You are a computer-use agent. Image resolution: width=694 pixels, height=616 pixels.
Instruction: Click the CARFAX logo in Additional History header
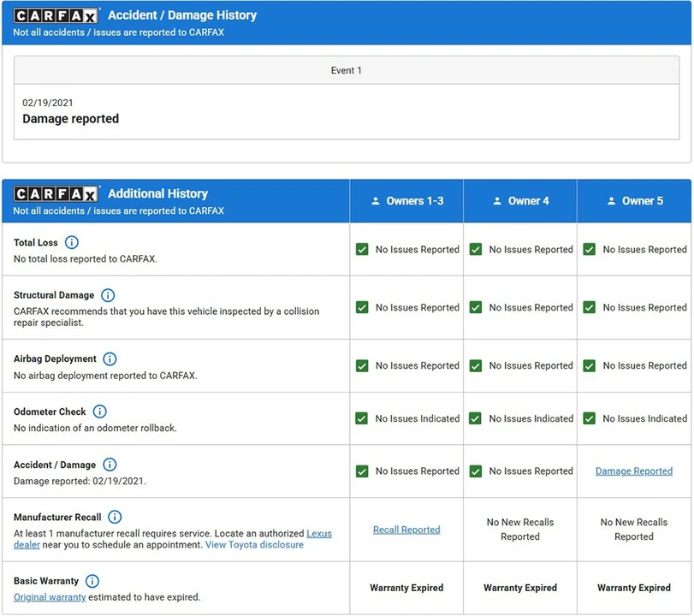[56, 194]
